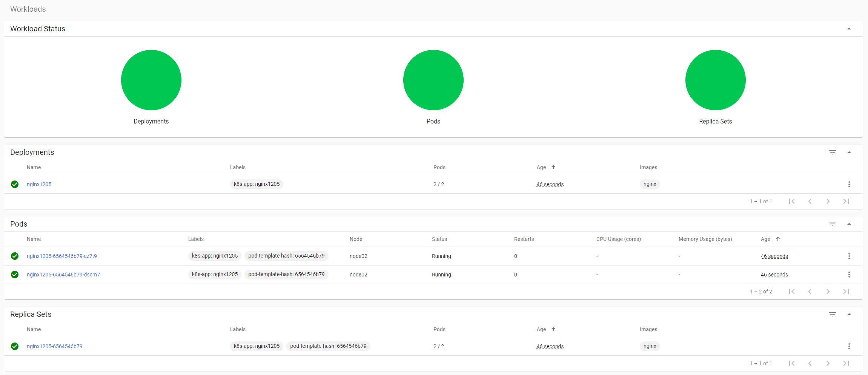Click the Deployments green status circle

tap(151, 80)
